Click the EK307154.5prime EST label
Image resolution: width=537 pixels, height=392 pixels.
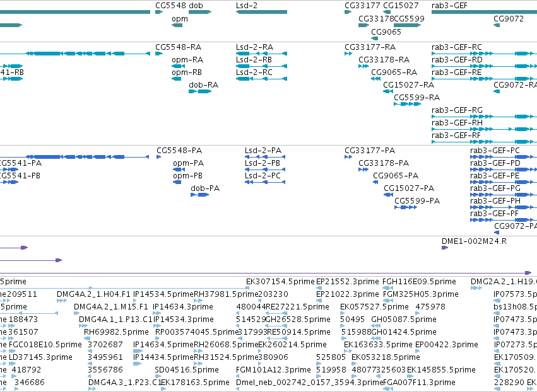pos(280,282)
